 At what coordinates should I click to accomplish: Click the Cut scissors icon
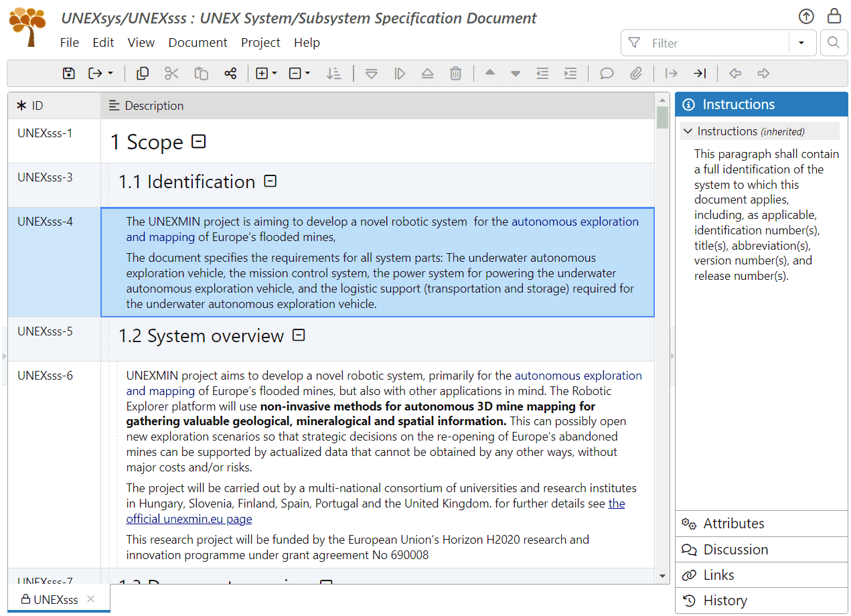172,74
